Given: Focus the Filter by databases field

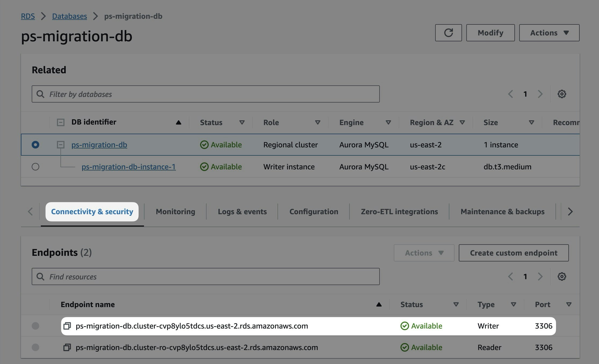Looking at the screenshot, I should 205,94.
